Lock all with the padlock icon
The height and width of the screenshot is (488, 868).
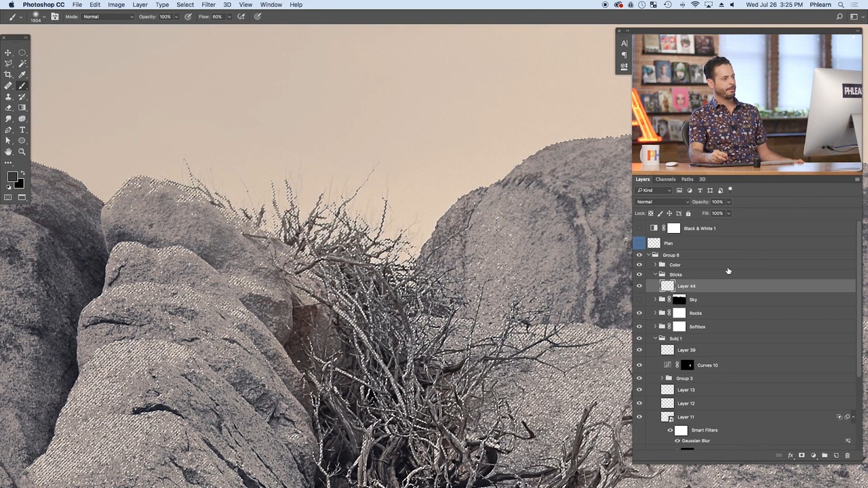pos(688,213)
